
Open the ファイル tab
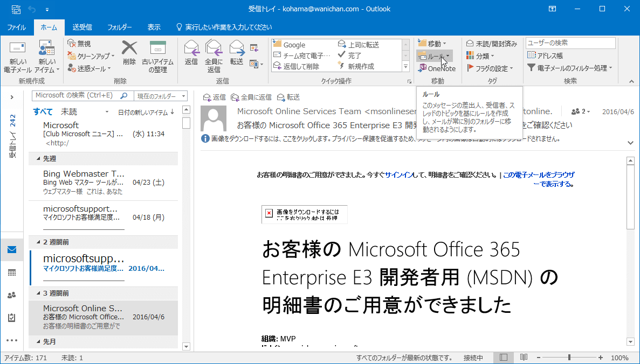click(x=17, y=27)
